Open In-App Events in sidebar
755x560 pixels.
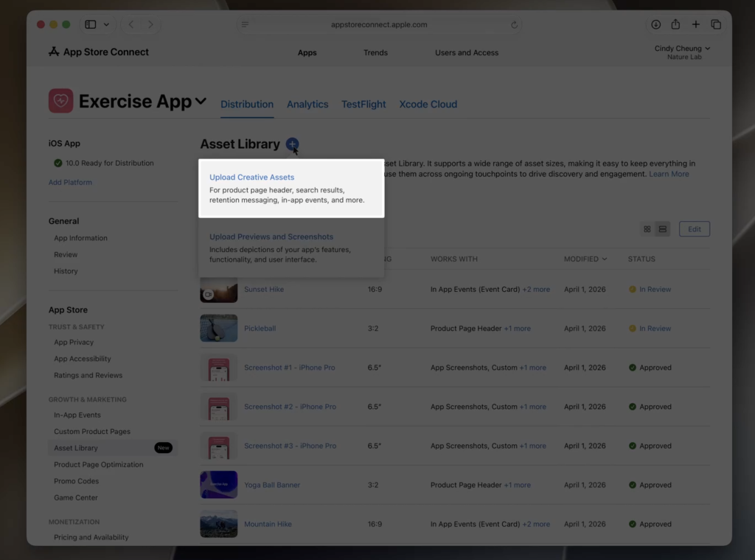tap(77, 415)
